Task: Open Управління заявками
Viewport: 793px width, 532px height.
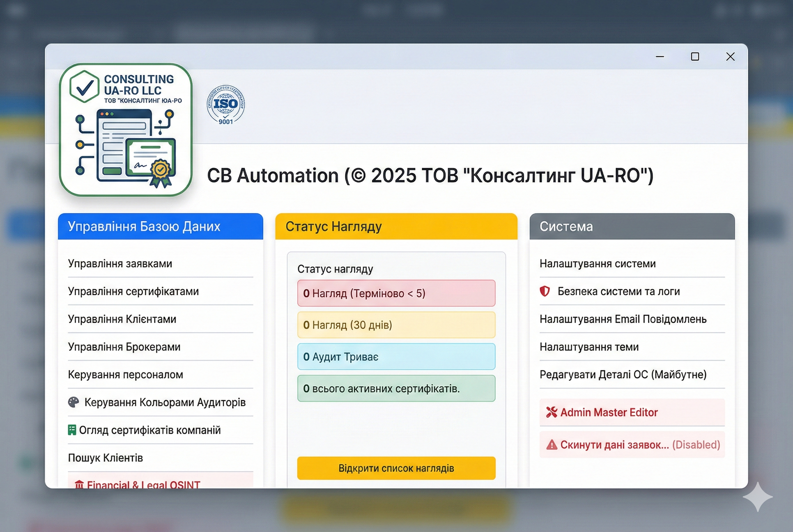Action: tap(120, 263)
